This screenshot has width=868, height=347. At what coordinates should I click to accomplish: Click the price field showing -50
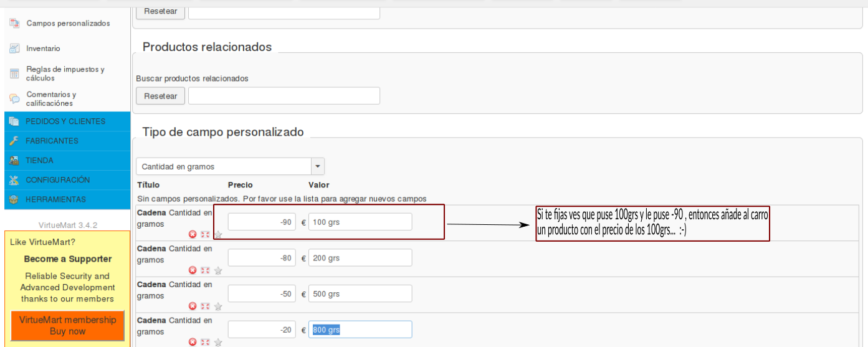click(262, 293)
